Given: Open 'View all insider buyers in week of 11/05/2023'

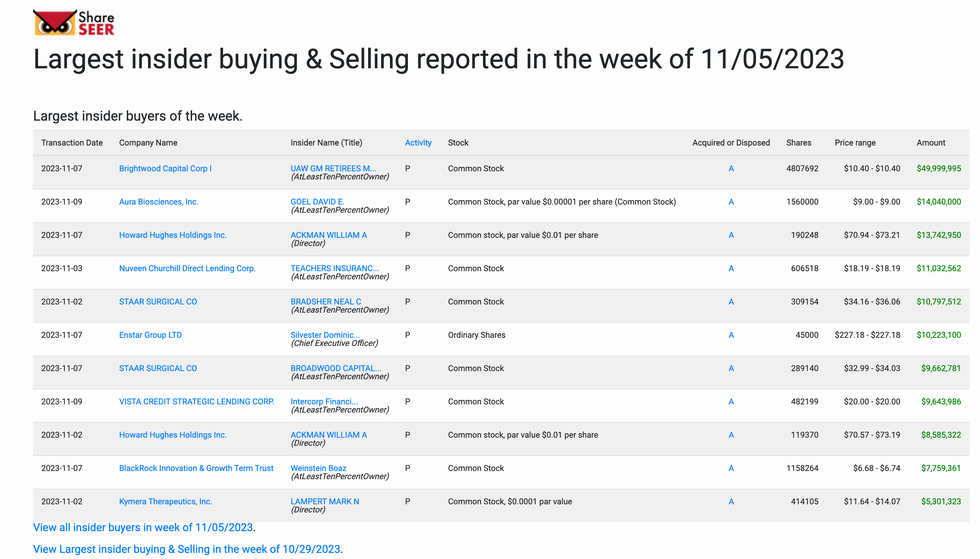Looking at the screenshot, I should (x=143, y=527).
